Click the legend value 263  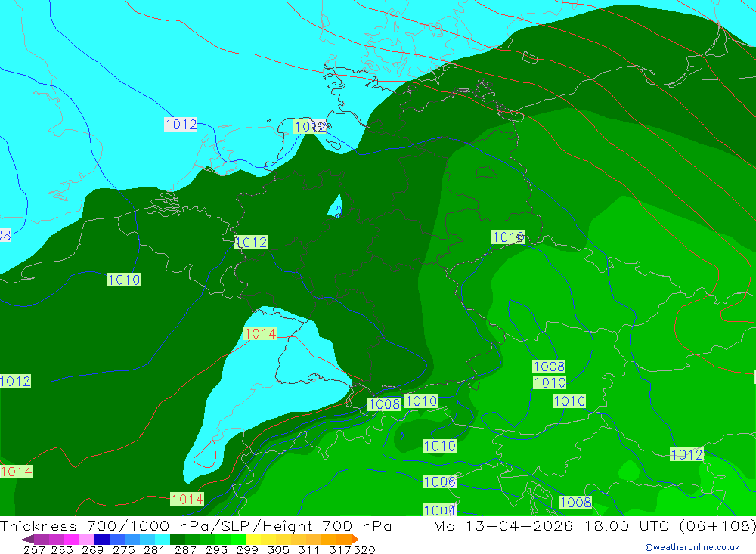tap(62, 550)
